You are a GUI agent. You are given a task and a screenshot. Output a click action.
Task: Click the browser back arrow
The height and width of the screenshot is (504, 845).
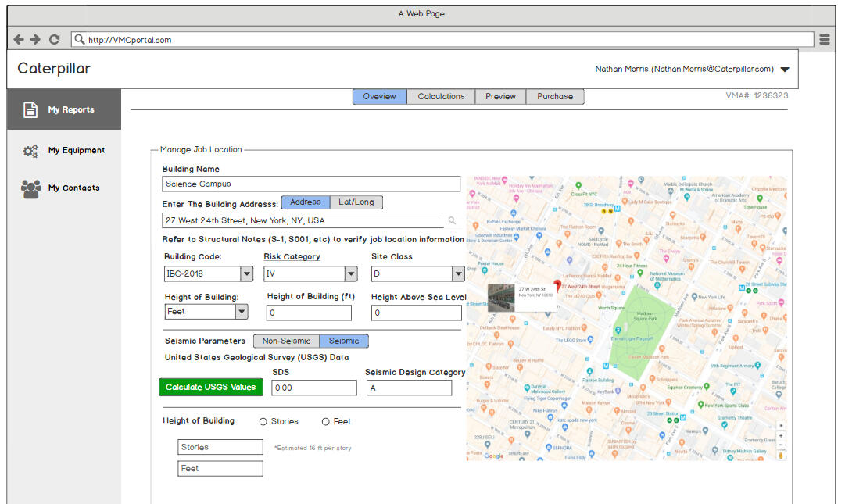(x=19, y=39)
